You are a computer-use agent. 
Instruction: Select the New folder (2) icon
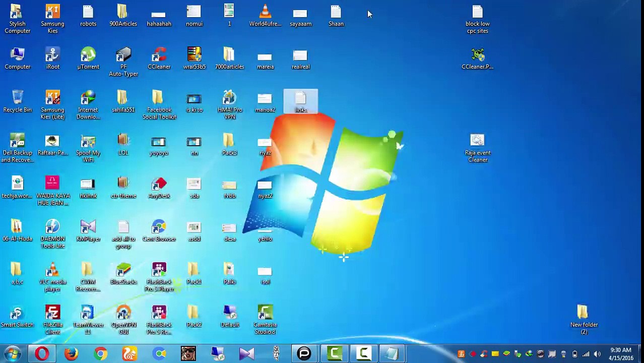pos(584,320)
